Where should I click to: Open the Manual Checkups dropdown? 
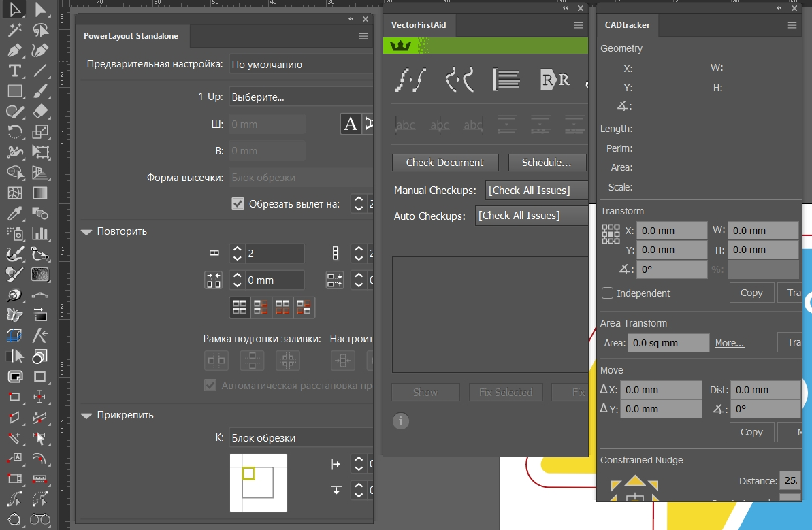[536, 191]
